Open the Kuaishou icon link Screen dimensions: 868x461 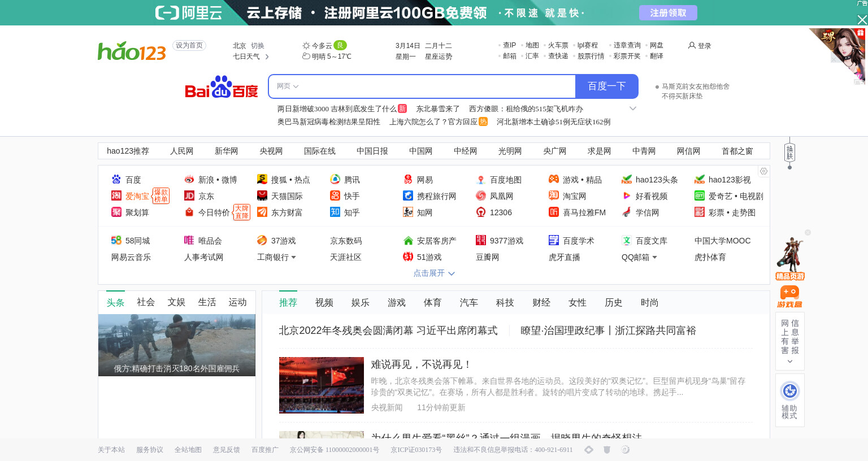point(335,195)
